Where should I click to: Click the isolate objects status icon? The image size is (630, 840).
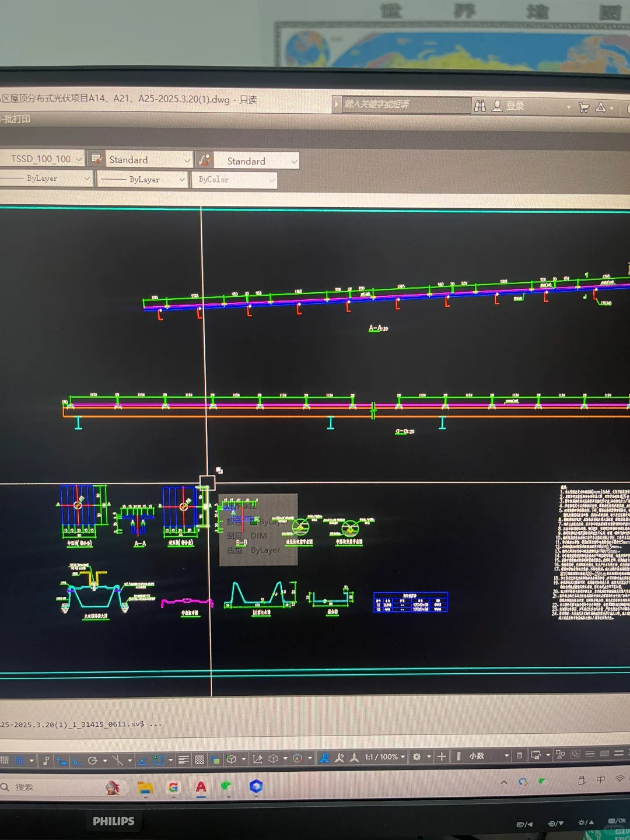(x=561, y=754)
